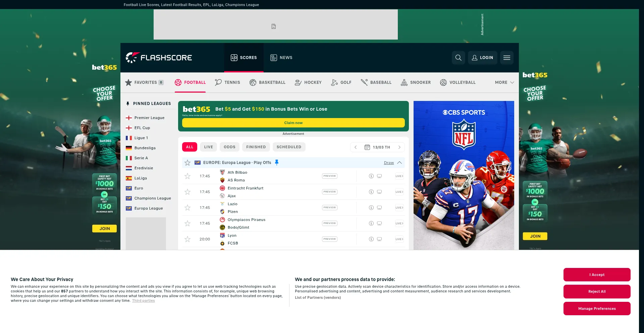
Task: Open FAVORITES in sports menu
Action: (x=144, y=82)
